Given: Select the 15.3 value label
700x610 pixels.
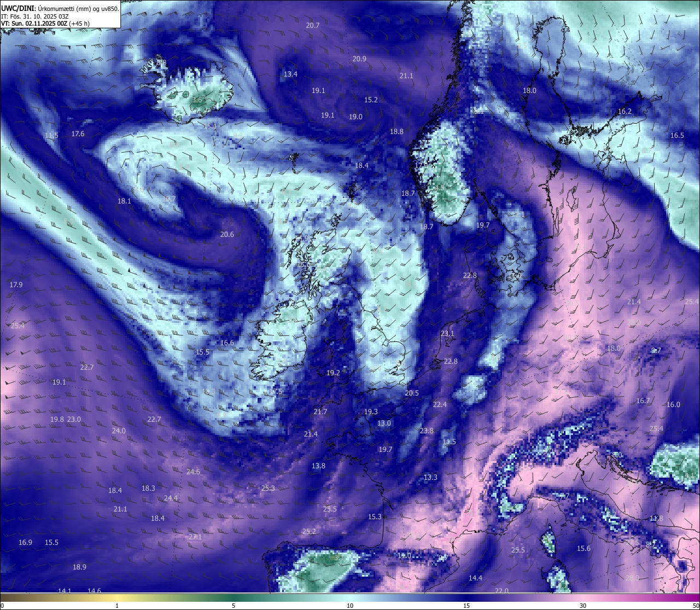Looking at the screenshot, I should click(x=375, y=517).
